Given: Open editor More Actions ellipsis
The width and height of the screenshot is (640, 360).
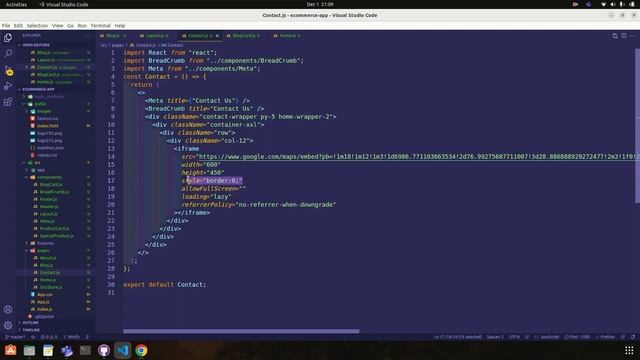Looking at the screenshot, I should point(632,36).
